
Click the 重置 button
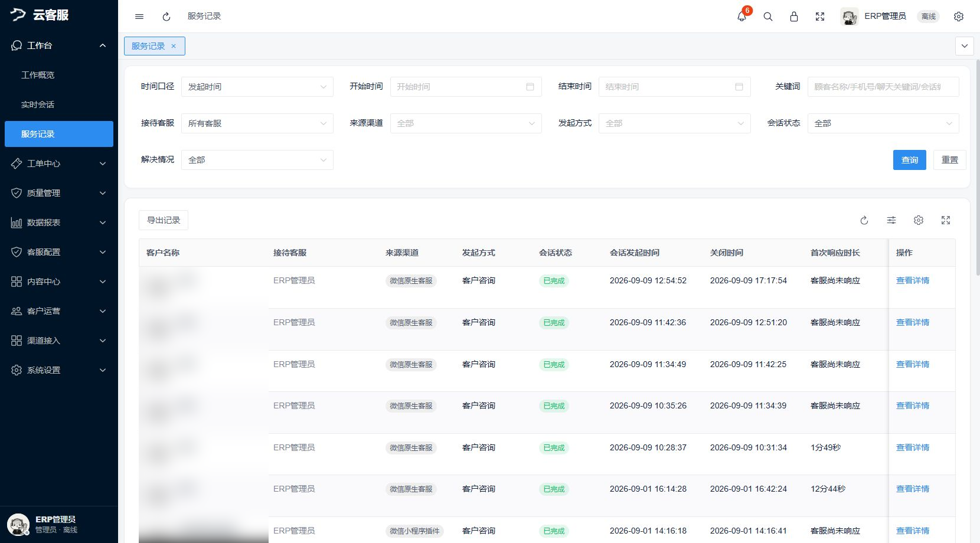coord(950,160)
